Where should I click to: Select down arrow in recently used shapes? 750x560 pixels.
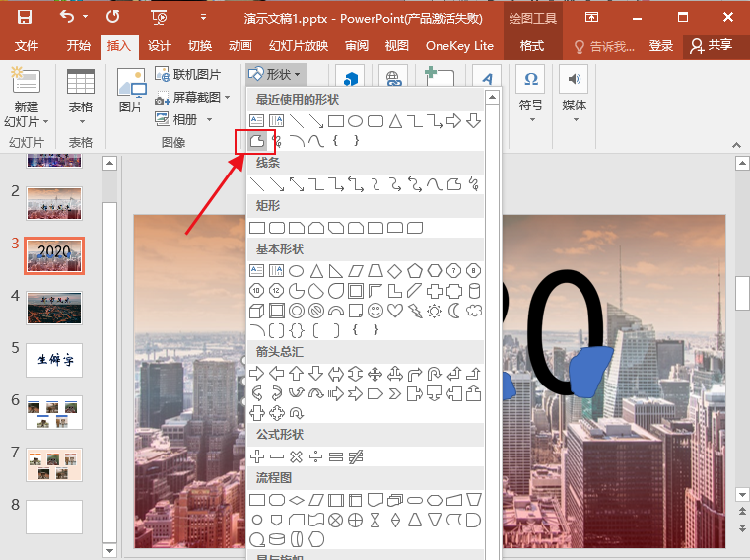pyautogui.click(x=473, y=121)
